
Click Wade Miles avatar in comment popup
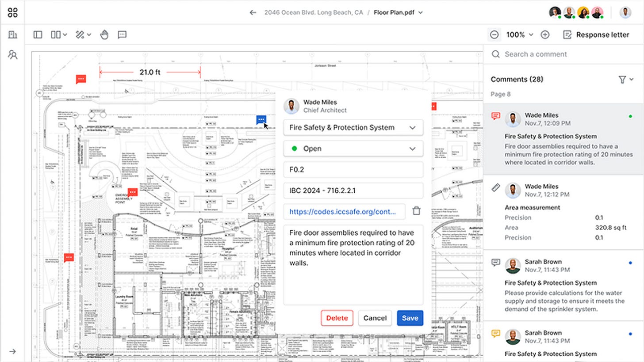tap(291, 106)
